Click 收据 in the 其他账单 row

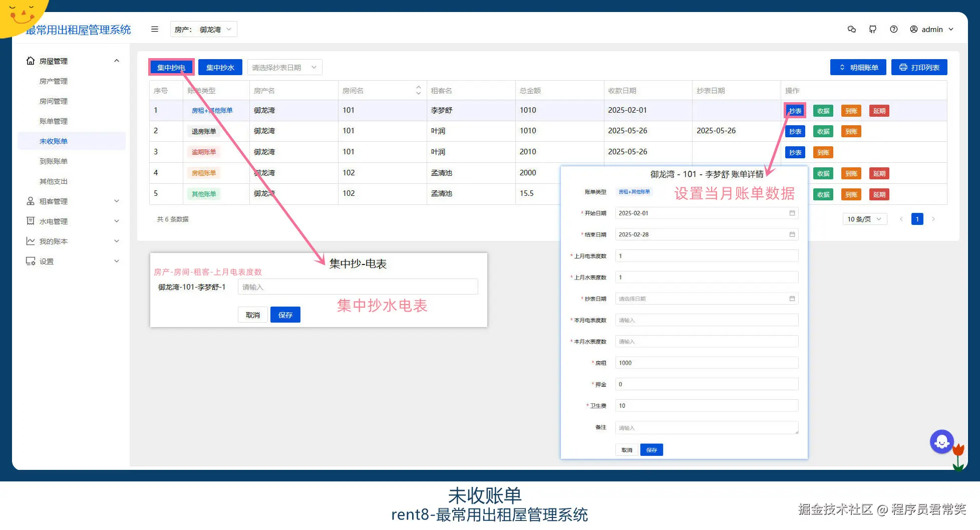(823, 195)
